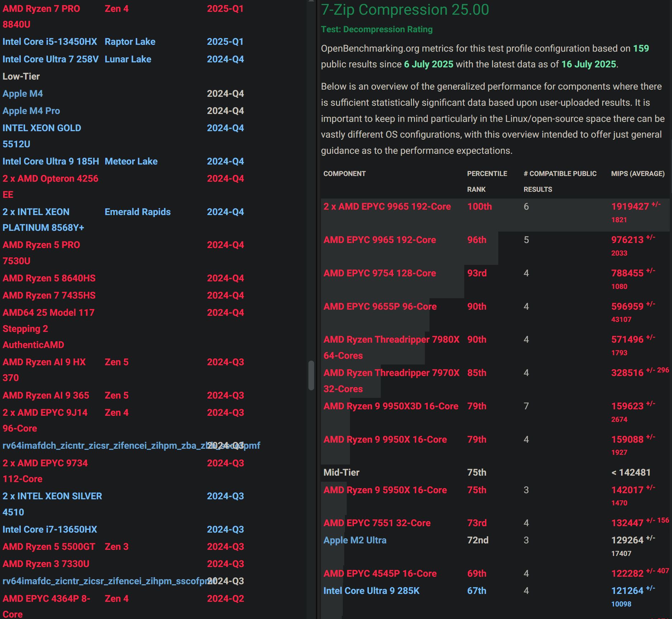
Task: Click Emerald Rapids architecture link
Action: pyautogui.click(x=138, y=212)
